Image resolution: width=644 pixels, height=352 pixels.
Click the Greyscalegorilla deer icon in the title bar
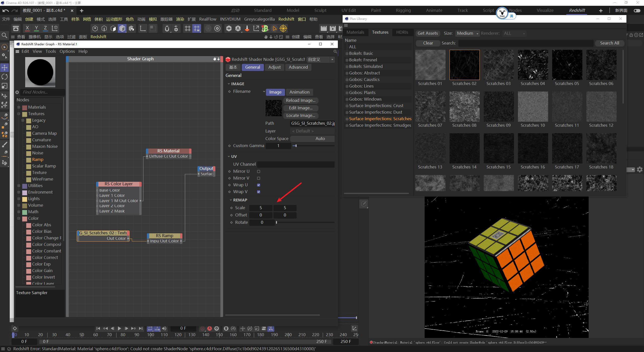[502, 13]
